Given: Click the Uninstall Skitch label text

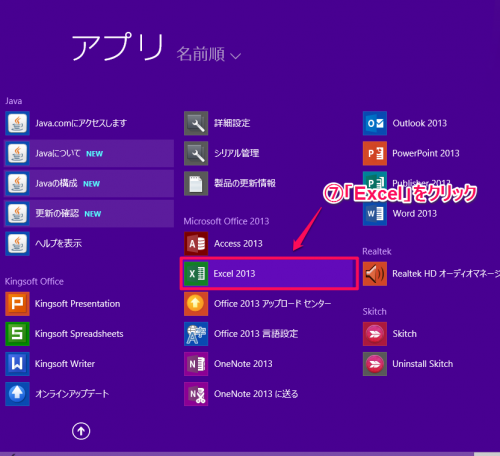Looking at the screenshot, I should coord(423,364).
